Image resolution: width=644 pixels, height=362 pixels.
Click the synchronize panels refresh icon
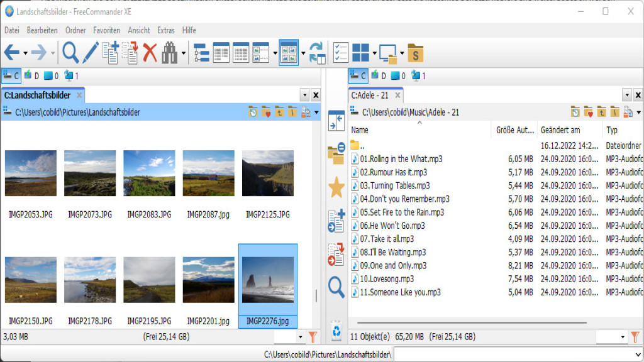[x=318, y=53]
